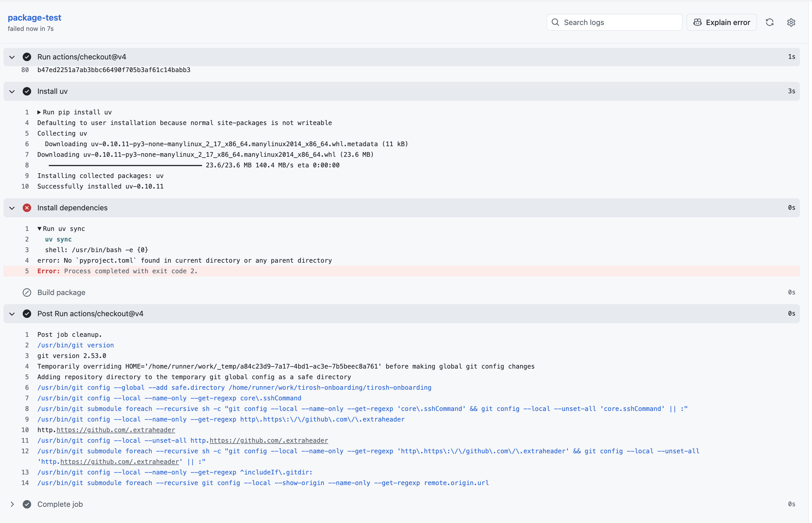Click the success checkmark beside Install uv
Viewport: 812px width, 523px height.
pos(27,91)
